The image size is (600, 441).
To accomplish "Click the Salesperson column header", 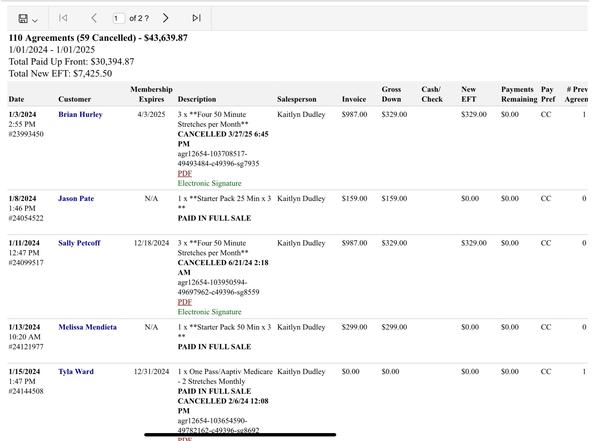I will coord(296,99).
